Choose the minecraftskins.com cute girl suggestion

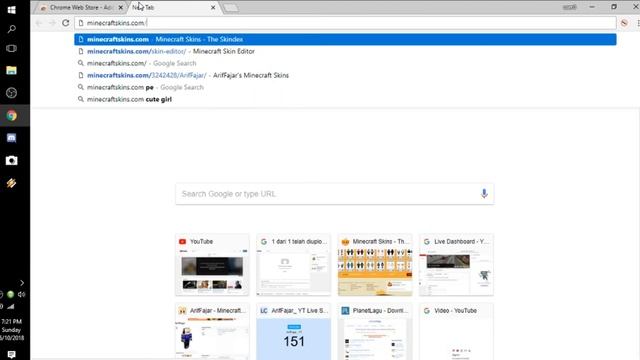(345, 99)
